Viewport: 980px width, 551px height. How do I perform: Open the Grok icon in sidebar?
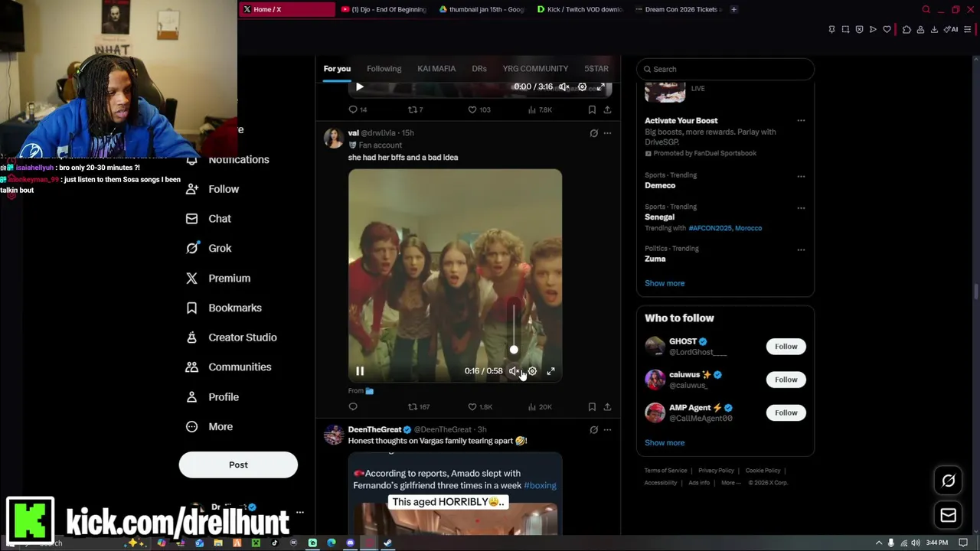[x=192, y=248]
